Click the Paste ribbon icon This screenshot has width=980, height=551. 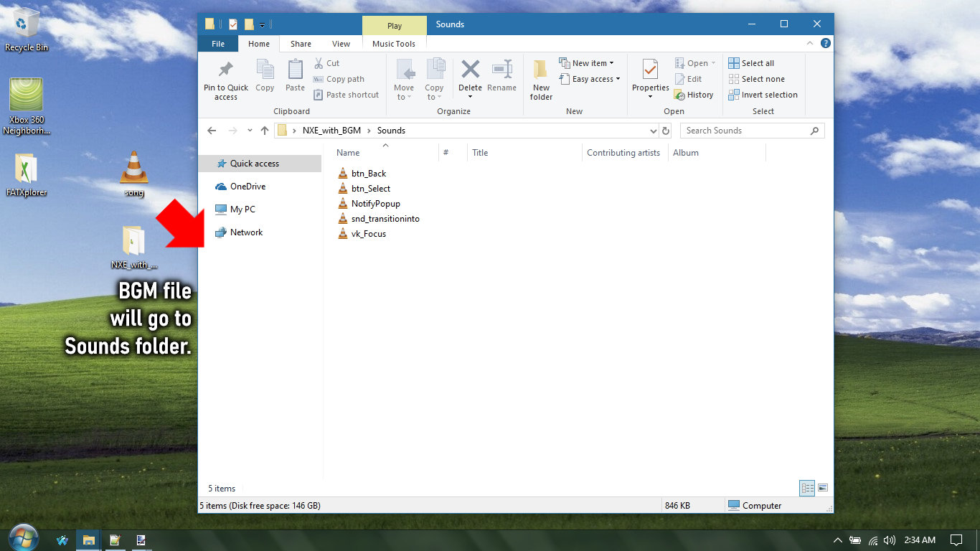click(295, 70)
